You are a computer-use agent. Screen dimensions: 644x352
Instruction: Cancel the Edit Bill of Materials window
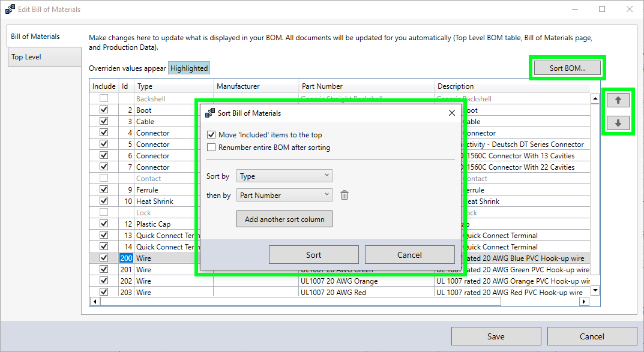[592, 336]
